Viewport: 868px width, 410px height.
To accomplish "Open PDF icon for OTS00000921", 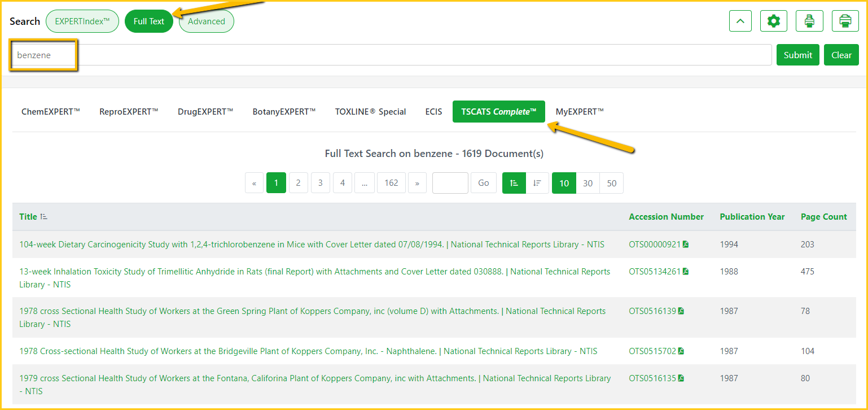I will coord(686,245).
